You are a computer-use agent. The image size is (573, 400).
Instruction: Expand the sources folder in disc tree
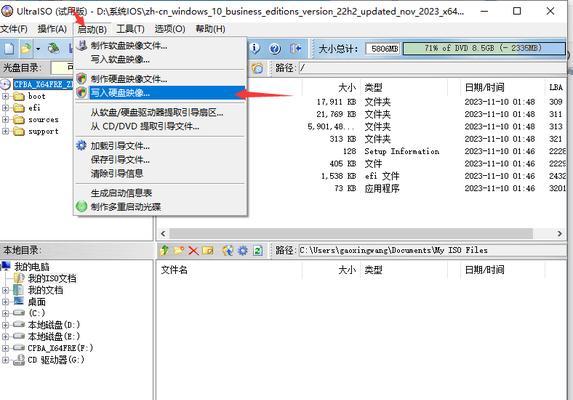[x=5, y=119]
